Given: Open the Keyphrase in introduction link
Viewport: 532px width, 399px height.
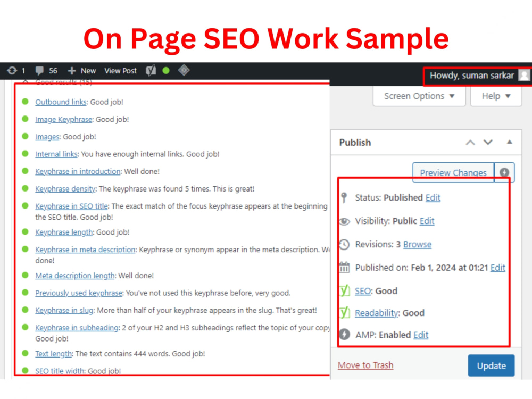Looking at the screenshot, I should 78,171.
